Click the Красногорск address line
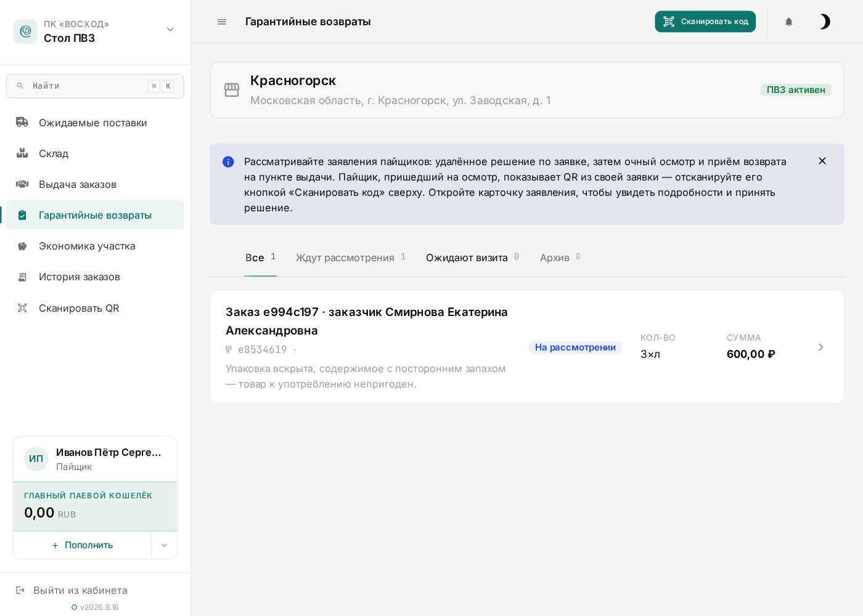This screenshot has width=863, height=616. point(401,100)
